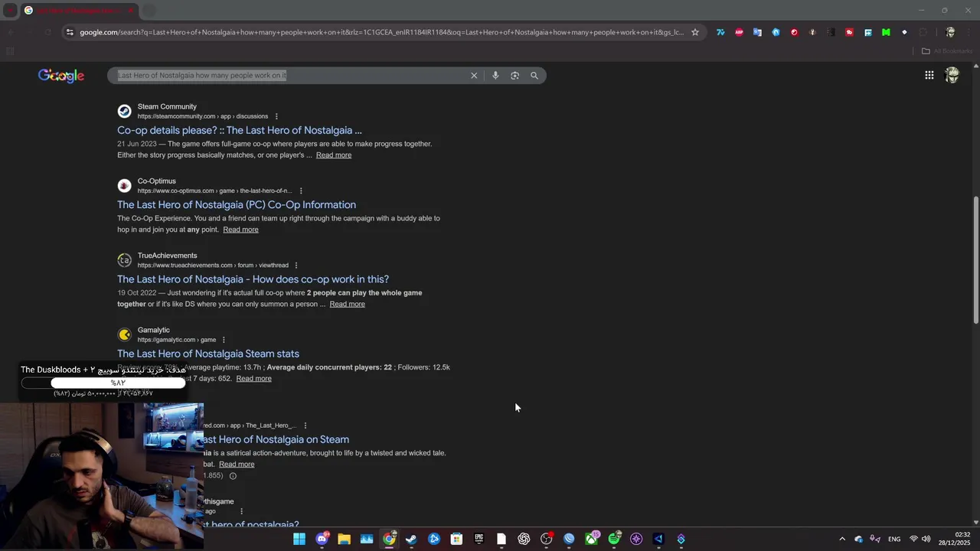Open Epic Games Launcher from taskbar
The width and height of the screenshot is (980, 551).
pyautogui.click(x=479, y=539)
